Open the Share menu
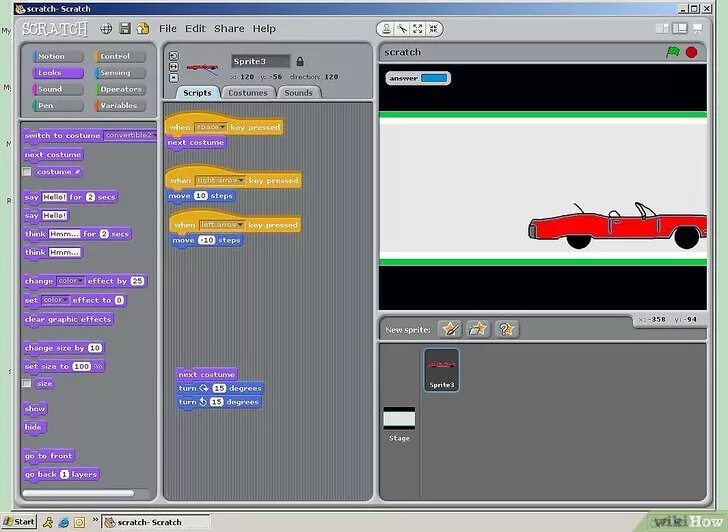 click(x=229, y=29)
